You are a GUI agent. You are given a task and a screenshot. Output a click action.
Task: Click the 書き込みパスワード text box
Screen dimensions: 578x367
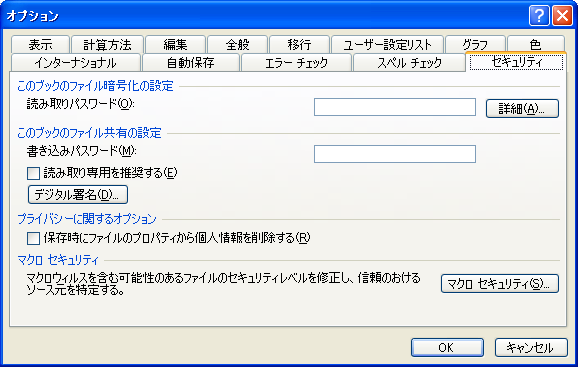tap(395, 154)
